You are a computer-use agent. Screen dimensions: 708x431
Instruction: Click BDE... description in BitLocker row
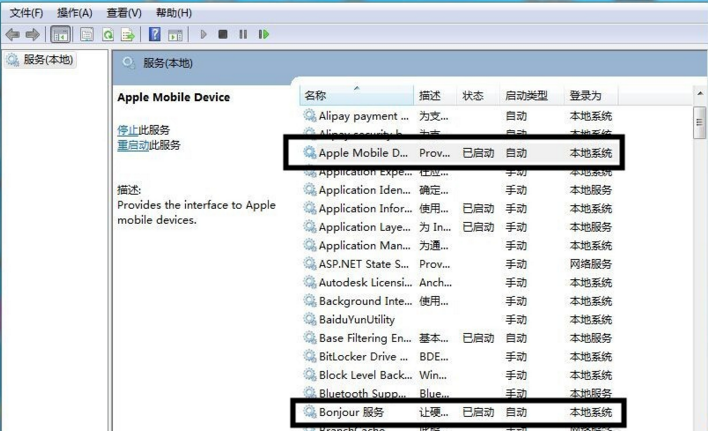(434, 357)
